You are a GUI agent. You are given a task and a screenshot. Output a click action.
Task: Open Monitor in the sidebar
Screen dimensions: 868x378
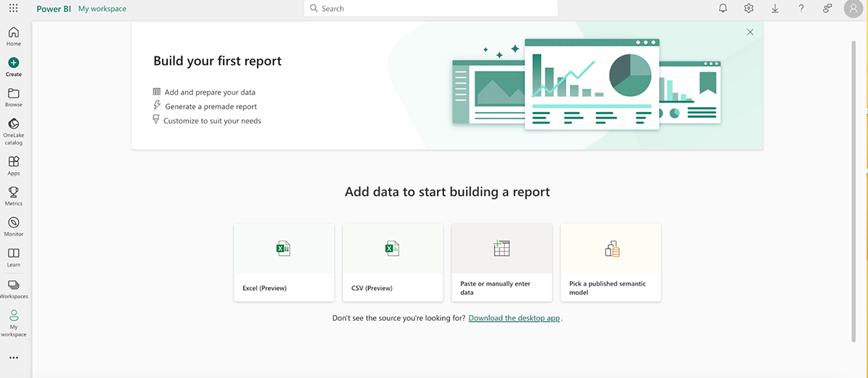(14, 226)
